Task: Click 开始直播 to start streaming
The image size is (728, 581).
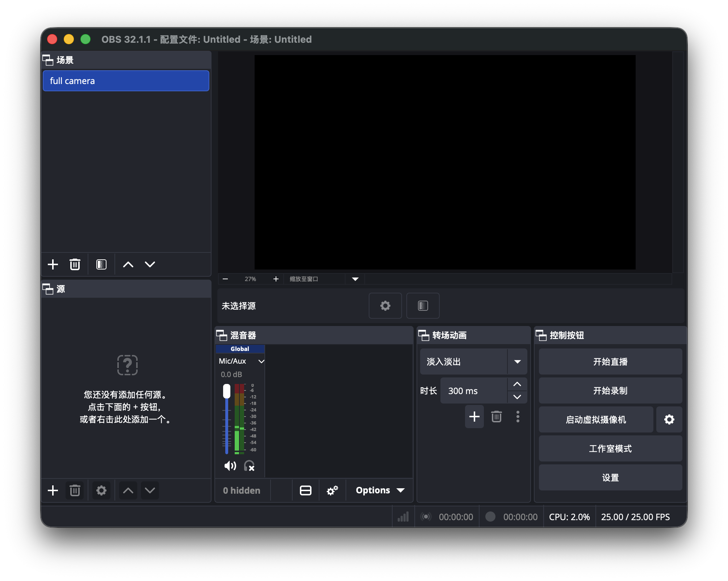Action: [x=610, y=361]
